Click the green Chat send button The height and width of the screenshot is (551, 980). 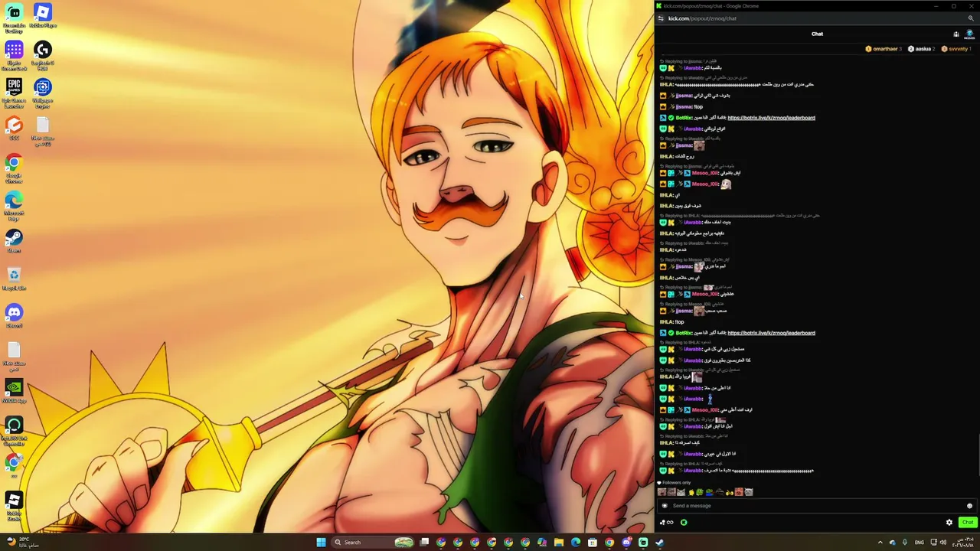point(968,523)
